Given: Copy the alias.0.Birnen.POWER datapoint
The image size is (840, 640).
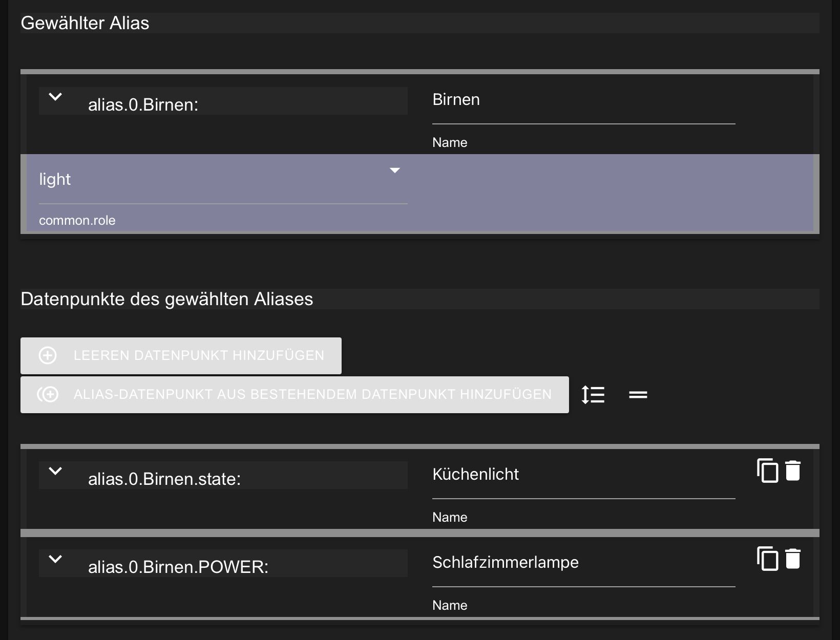Looking at the screenshot, I should [x=767, y=559].
